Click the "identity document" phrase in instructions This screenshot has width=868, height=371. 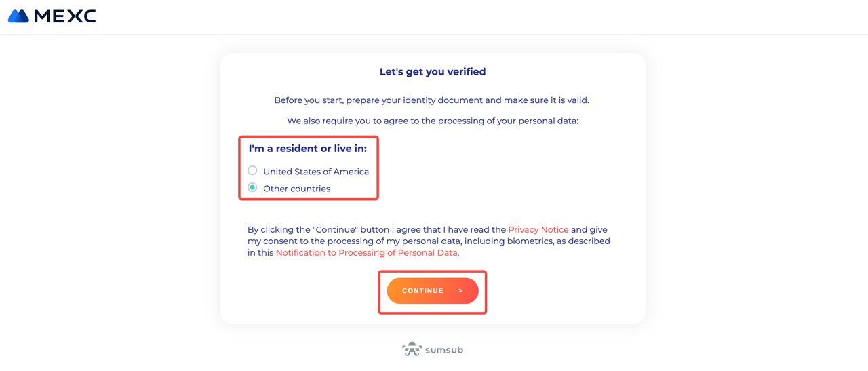[443, 100]
